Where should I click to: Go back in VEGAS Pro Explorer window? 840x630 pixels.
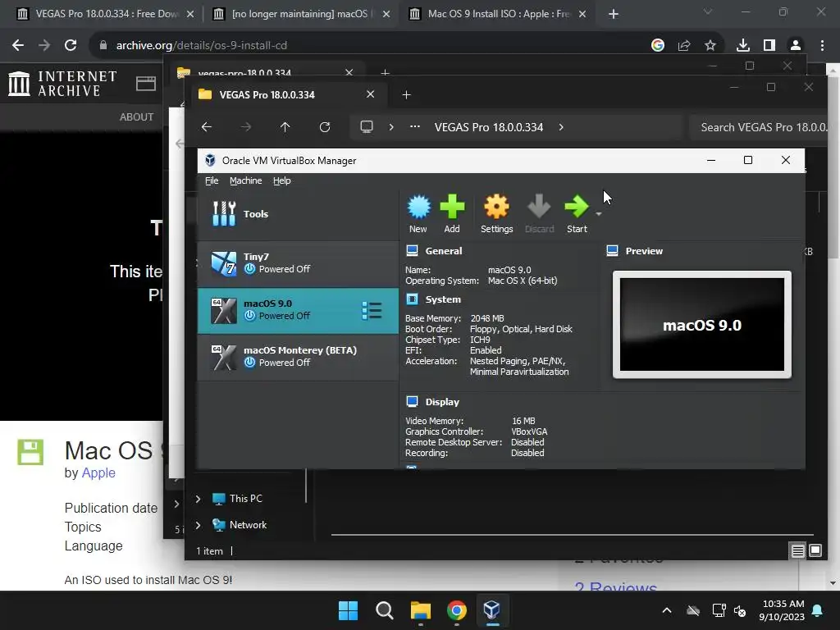[x=207, y=127]
